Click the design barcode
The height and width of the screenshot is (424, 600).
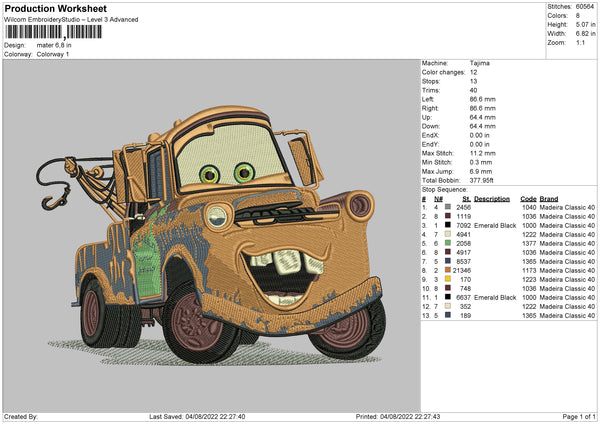tap(54, 32)
